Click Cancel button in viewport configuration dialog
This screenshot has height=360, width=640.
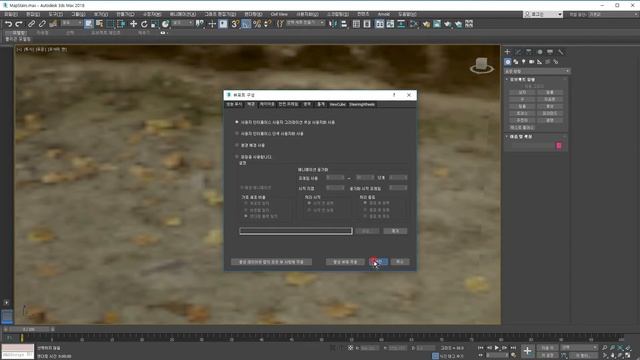click(400, 262)
